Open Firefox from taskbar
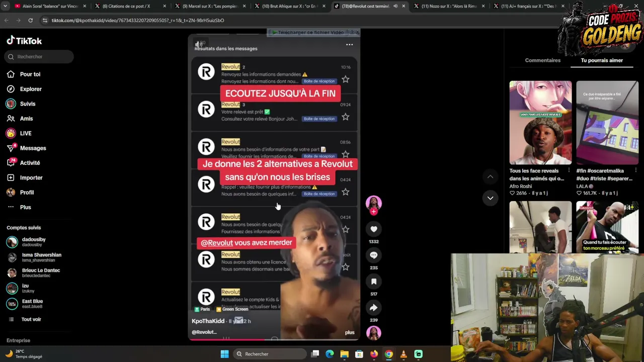Image resolution: width=644 pixels, height=362 pixels. (374, 354)
